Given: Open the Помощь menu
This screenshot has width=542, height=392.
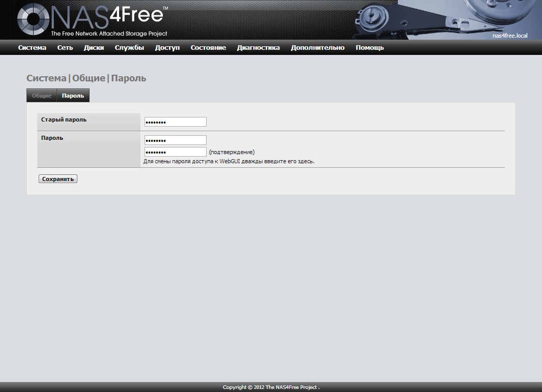Looking at the screenshot, I should 369,48.
